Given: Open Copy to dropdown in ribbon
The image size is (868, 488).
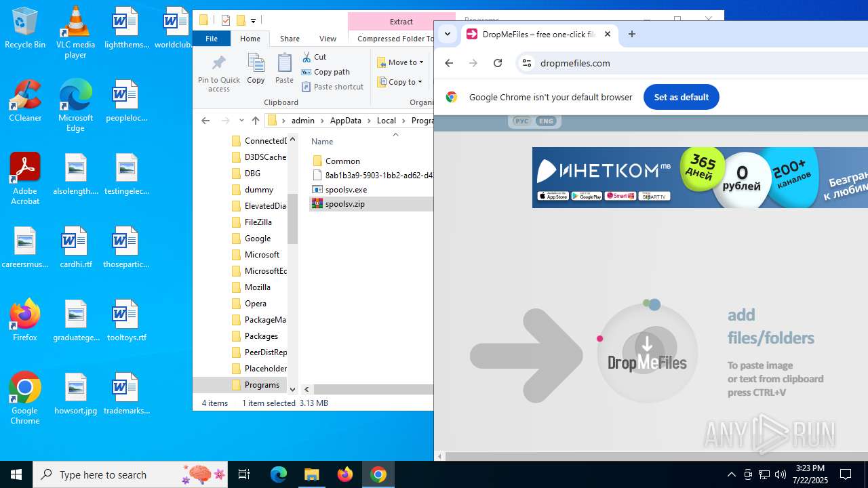Looking at the screenshot, I should (x=400, y=82).
